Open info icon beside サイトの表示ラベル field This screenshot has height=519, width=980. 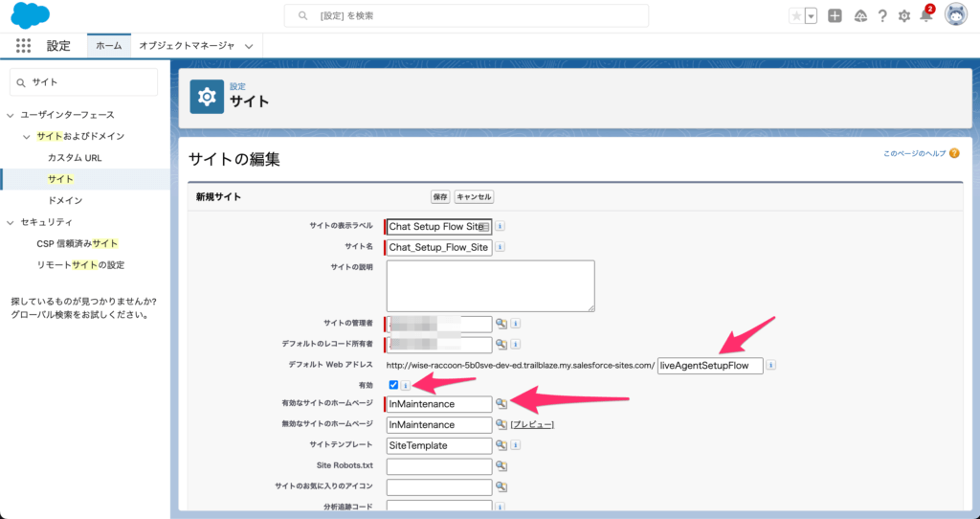point(500,226)
